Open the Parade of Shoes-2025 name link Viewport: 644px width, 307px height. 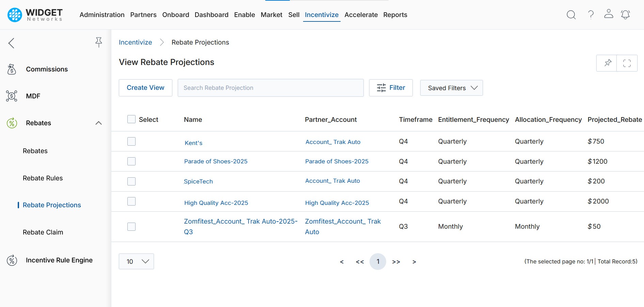[x=216, y=161]
